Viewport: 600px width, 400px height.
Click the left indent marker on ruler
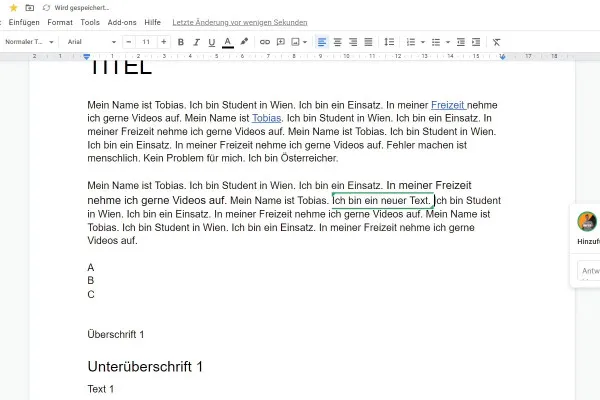coord(86,57)
